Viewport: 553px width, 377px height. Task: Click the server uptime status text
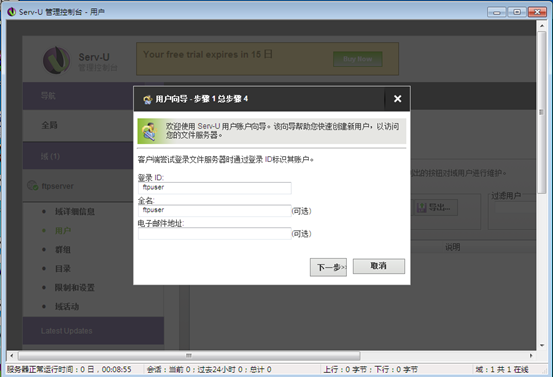(x=69, y=370)
